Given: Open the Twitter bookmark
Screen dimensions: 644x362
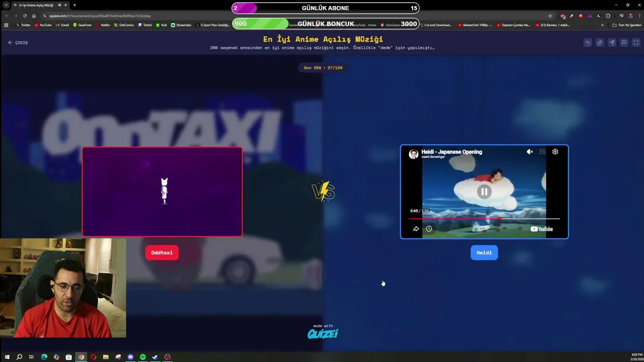Looking at the screenshot, I should [23, 25].
